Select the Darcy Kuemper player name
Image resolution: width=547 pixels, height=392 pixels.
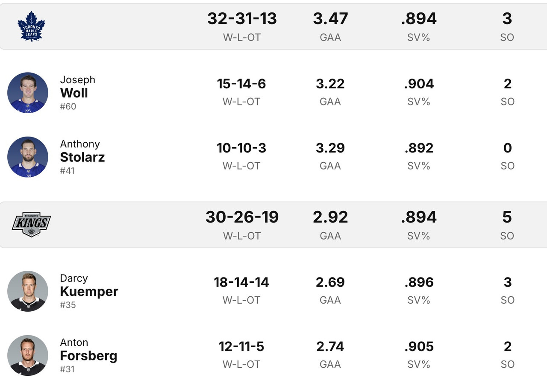[x=89, y=291]
